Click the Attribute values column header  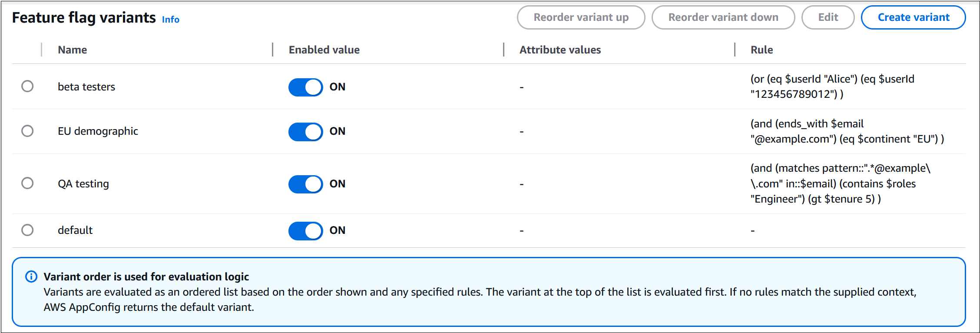tap(560, 50)
